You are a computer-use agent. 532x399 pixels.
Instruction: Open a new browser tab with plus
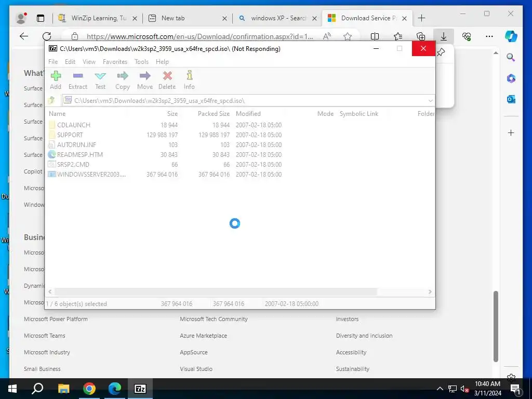(422, 18)
